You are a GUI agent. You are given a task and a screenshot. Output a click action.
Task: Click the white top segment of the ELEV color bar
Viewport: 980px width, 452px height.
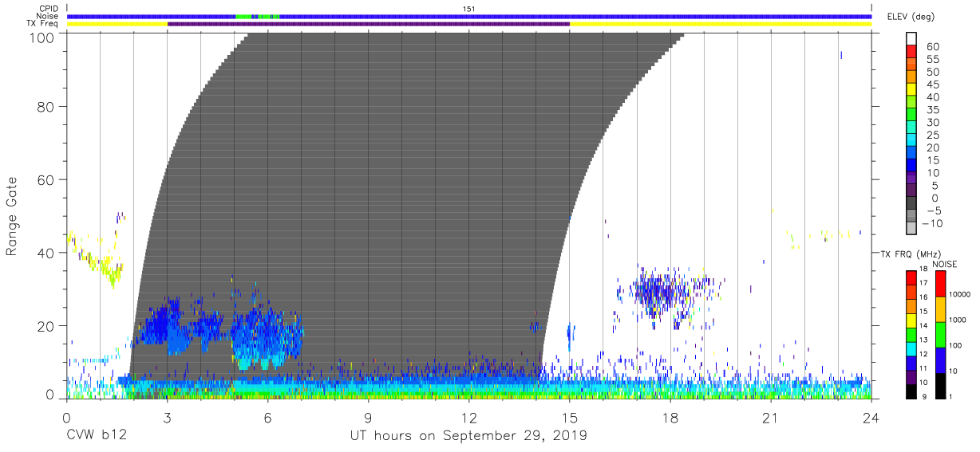tap(912, 39)
